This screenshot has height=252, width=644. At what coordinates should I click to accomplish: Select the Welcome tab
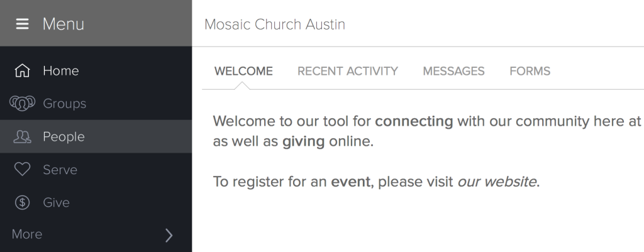tap(243, 72)
